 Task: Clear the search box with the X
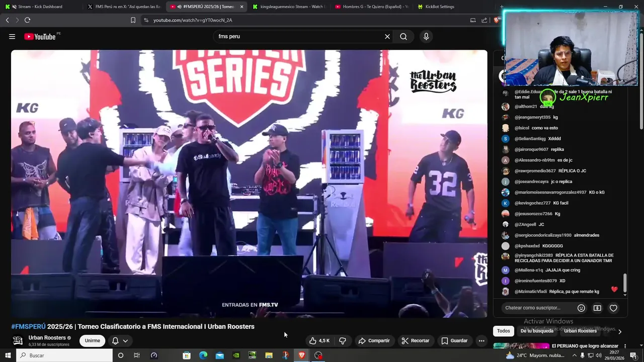pos(387,37)
